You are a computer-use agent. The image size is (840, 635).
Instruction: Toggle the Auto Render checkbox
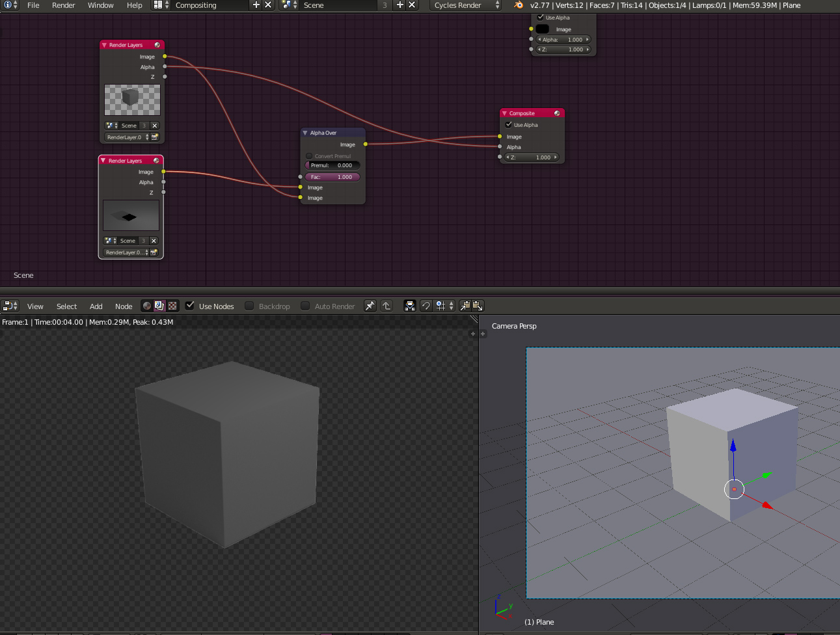[305, 306]
